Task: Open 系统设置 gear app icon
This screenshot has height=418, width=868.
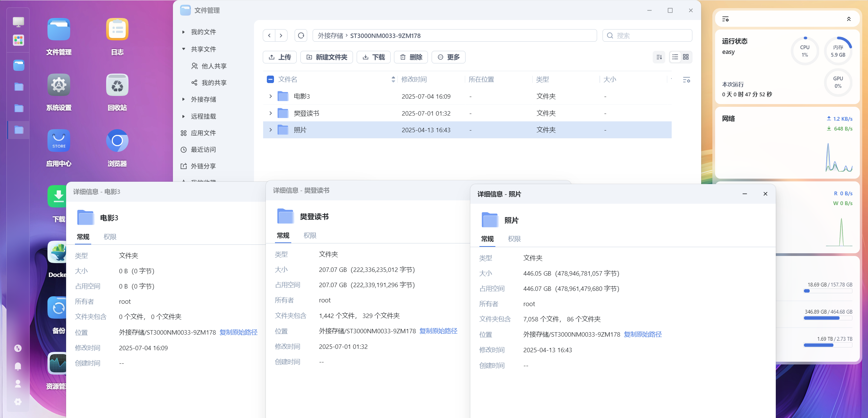Action: coord(59,85)
